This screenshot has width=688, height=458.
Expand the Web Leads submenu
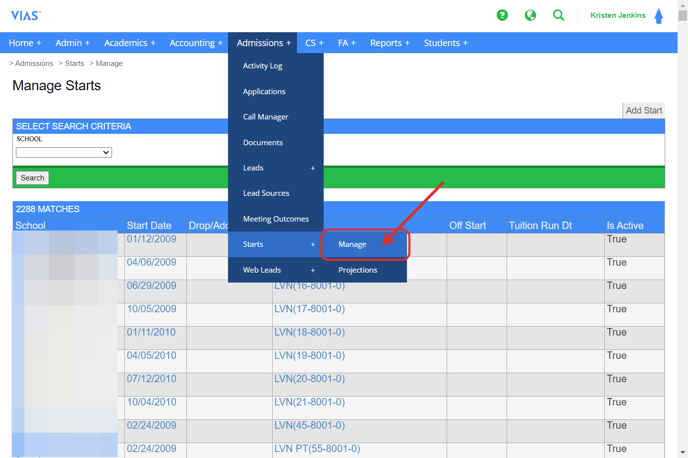pyautogui.click(x=276, y=270)
